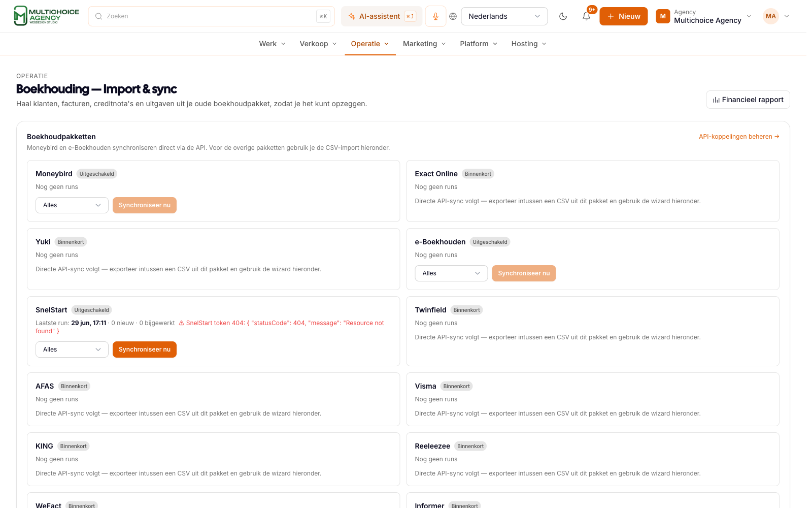Open the Verkoop menu
This screenshot has height=508, width=812.
318,44
